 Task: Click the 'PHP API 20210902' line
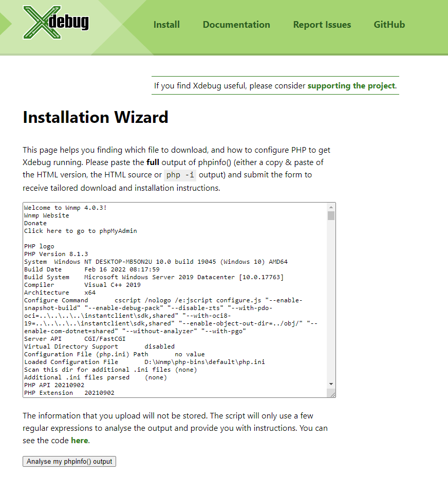[x=54, y=385]
